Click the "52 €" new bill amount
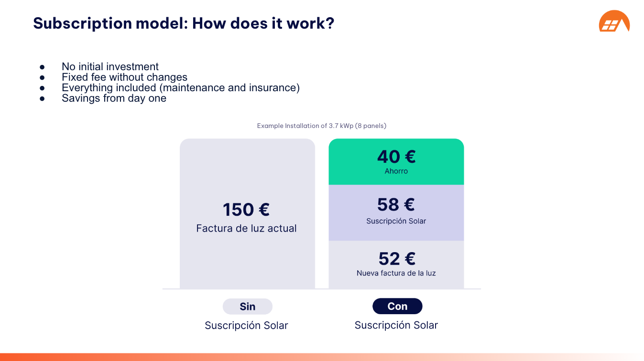This screenshot has height=361, width=644. tap(397, 258)
